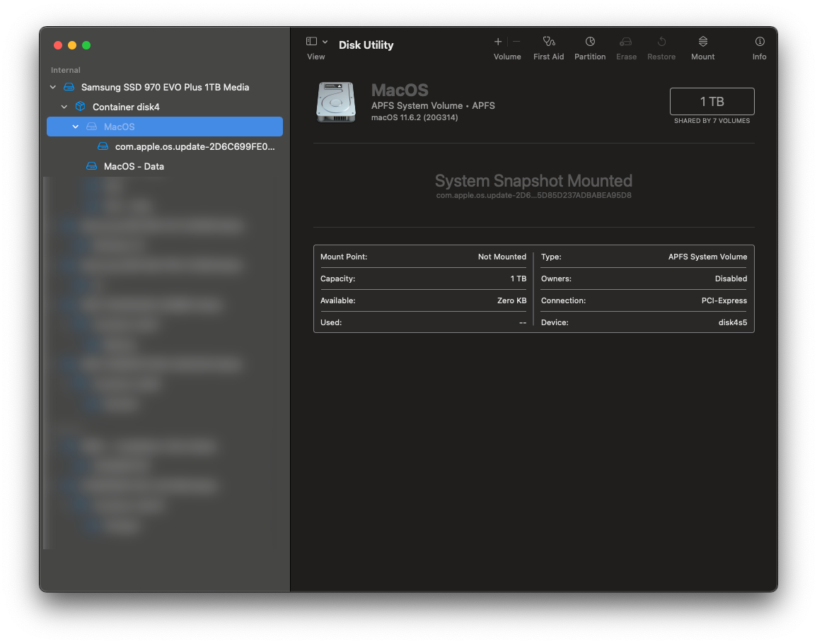817x644 pixels.
Task: Add a volume with the plus icon
Action: pyautogui.click(x=498, y=42)
